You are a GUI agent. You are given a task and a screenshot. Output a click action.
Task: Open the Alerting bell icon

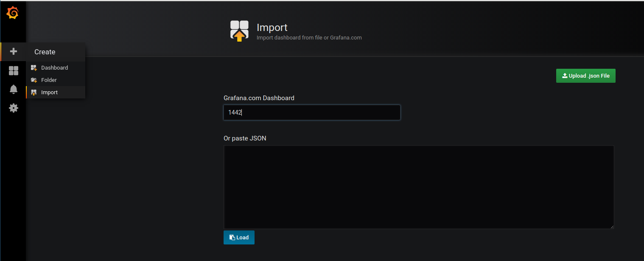[14, 89]
